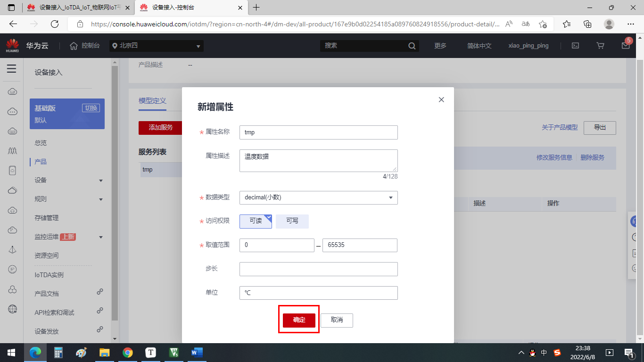Open the xiao_ping_ping account menu
Image resolution: width=644 pixels, height=362 pixels.
pos(528,46)
